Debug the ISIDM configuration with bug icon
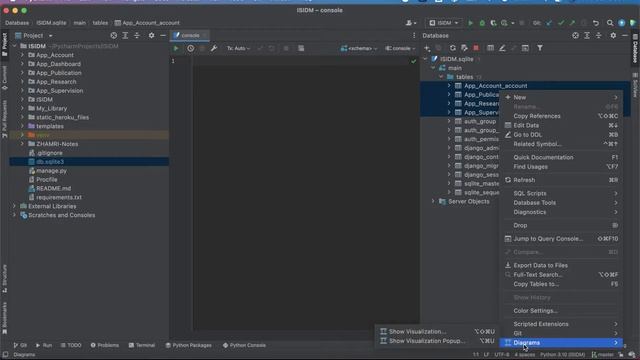The width and height of the screenshot is (640, 360). tap(482, 23)
